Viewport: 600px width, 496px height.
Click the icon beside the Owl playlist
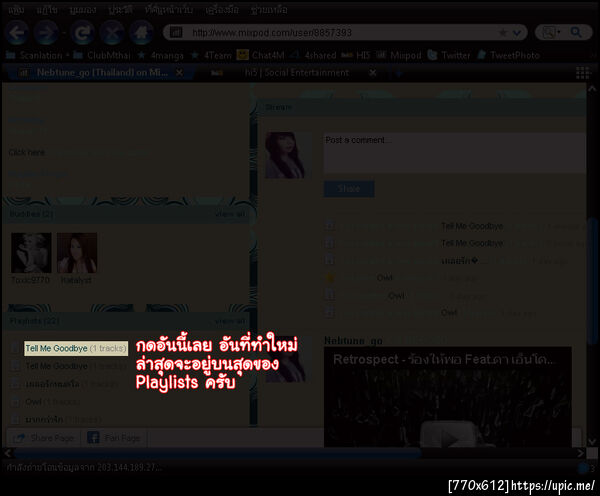tap(16, 402)
